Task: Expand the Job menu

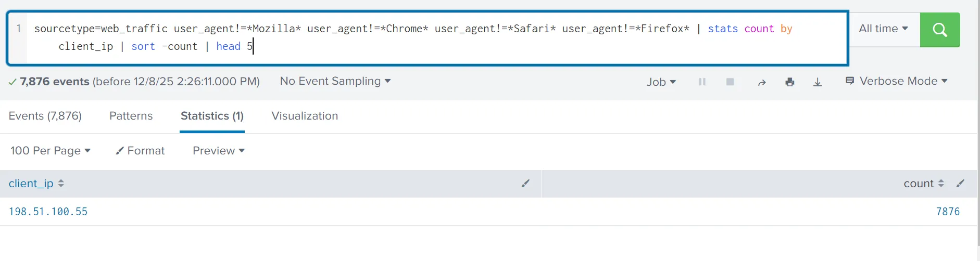Action: (661, 82)
